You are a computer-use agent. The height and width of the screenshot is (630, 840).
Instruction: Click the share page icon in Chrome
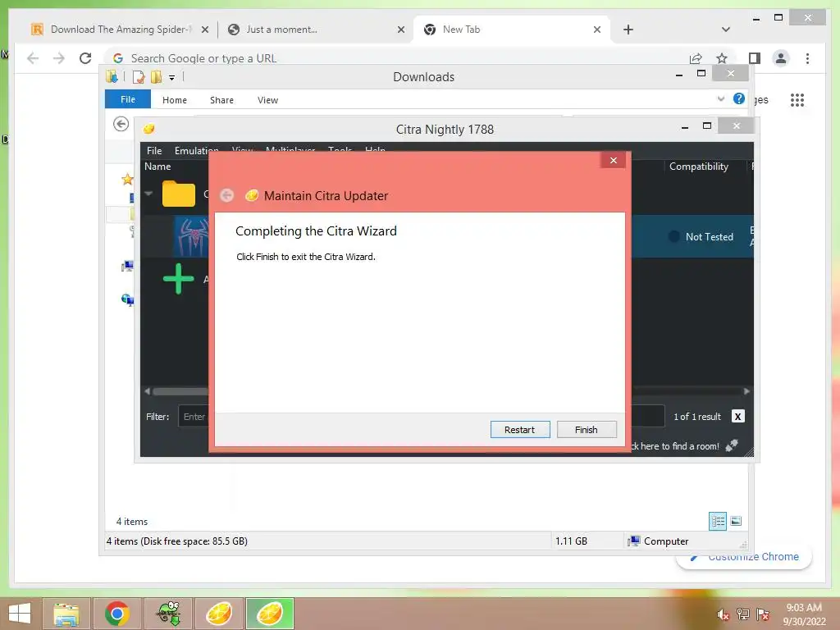[696, 58]
